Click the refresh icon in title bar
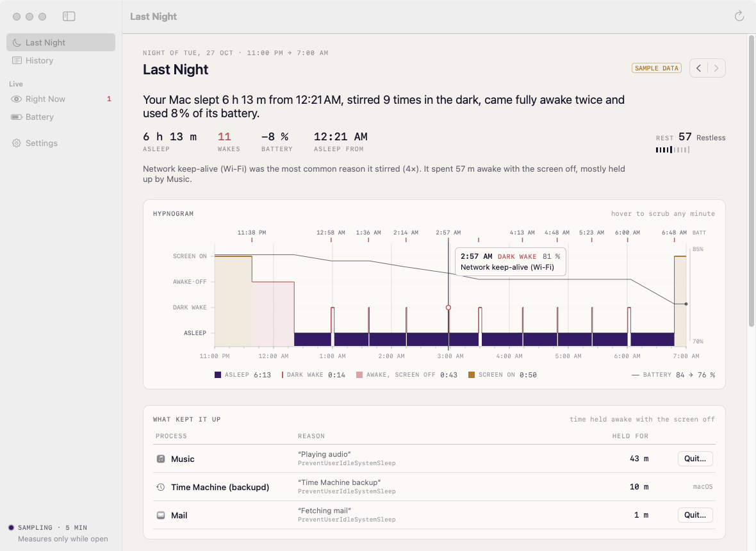This screenshot has width=756, height=551. tap(739, 17)
